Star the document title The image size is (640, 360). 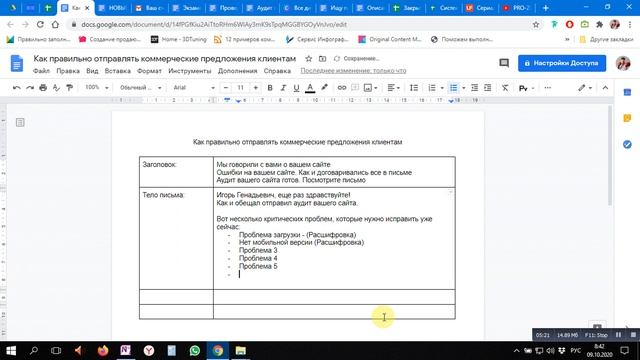pos(309,59)
